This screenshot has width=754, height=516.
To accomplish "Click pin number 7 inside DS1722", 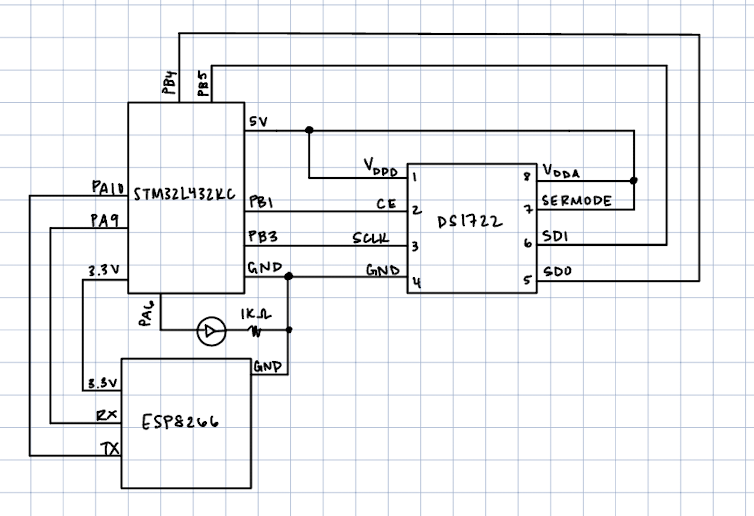I will pyautogui.click(x=528, y=210).
